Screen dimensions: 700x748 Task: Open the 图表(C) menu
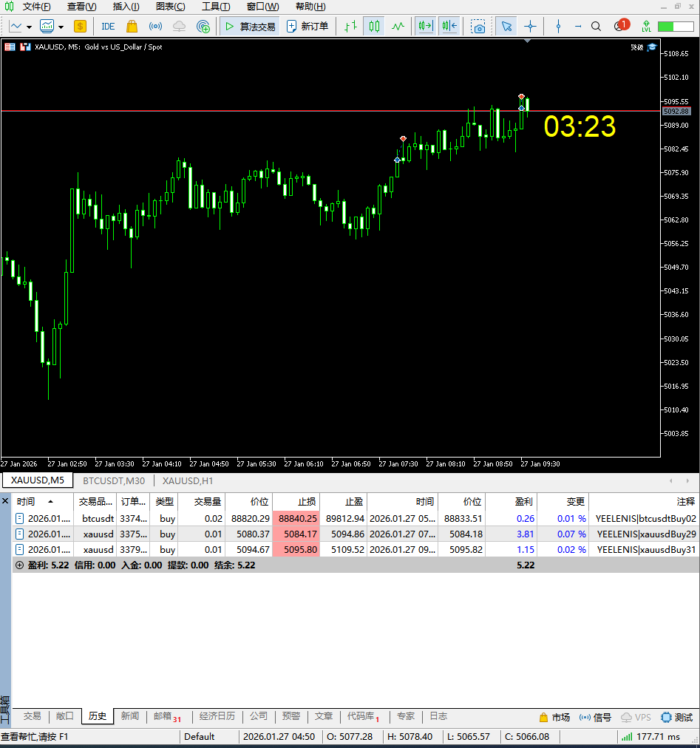[170, 7]
